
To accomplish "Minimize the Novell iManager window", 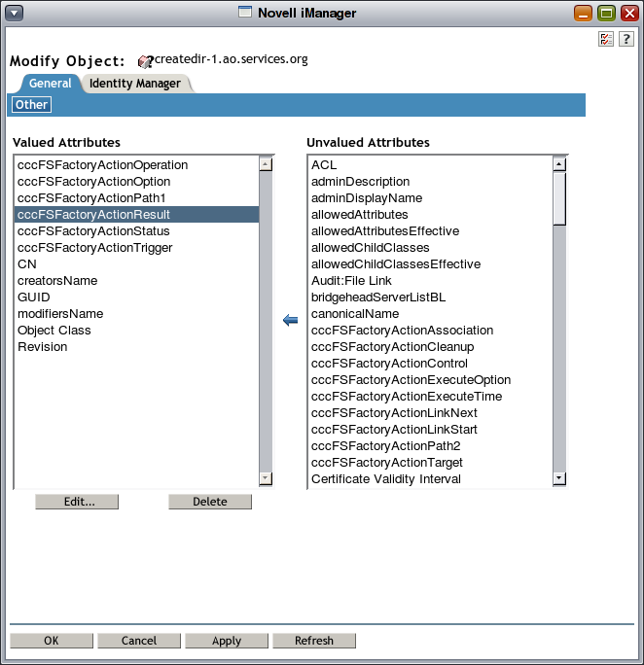I will (x=583, y=14).
